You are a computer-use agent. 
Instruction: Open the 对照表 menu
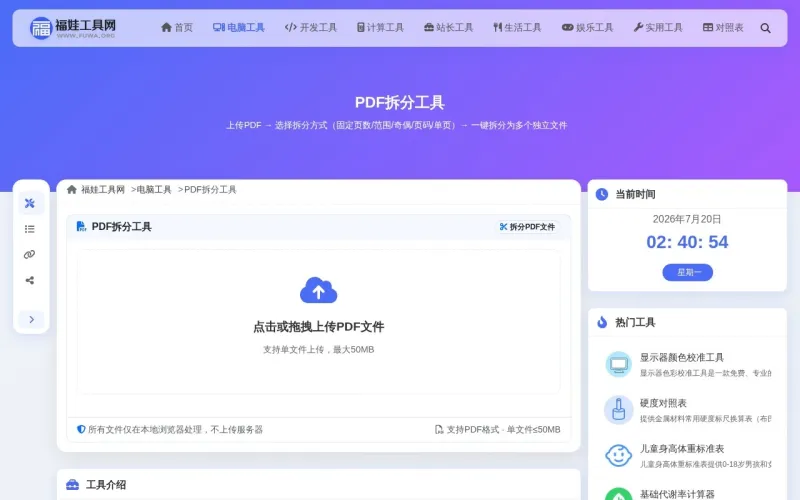(723, 28)
